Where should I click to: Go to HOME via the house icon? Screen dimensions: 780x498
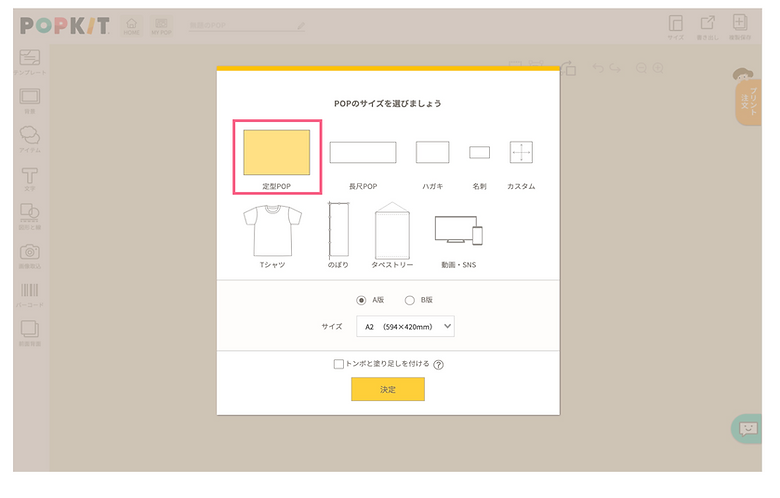[x=131, y=26]
